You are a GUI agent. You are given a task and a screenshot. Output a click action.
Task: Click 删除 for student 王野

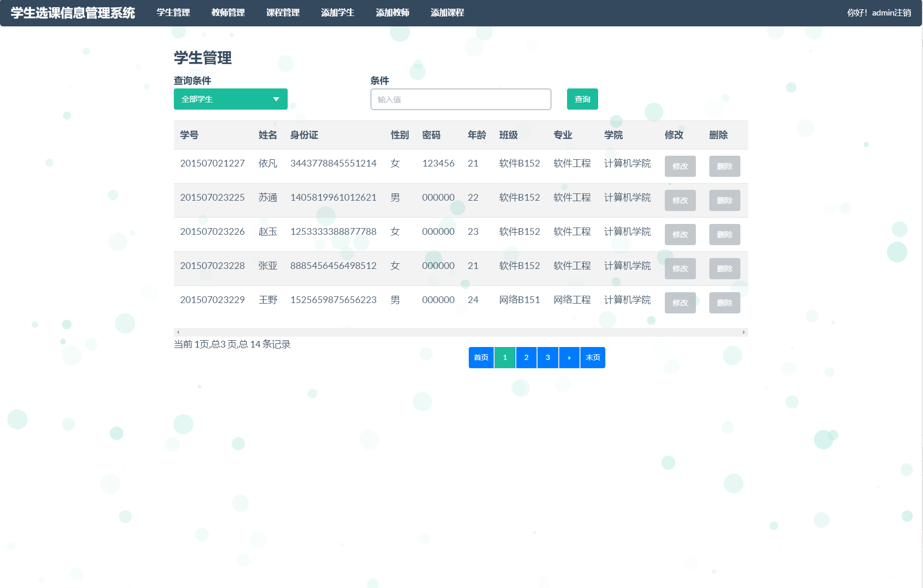point(724,303)
